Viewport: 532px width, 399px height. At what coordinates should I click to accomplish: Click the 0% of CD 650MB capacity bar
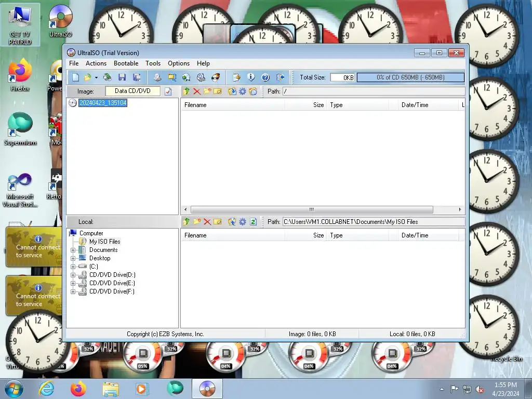(410, 77)
